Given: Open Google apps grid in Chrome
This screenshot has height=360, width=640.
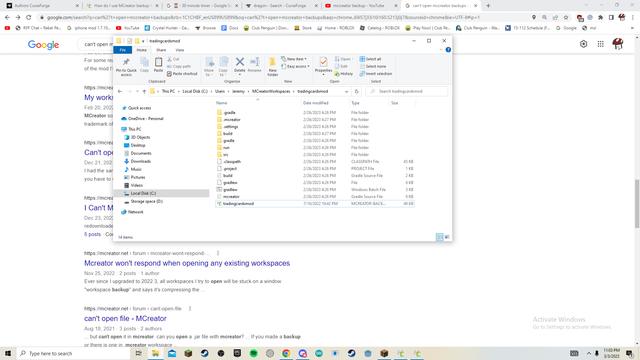Looking at the screenshot, I should point(600,44).
